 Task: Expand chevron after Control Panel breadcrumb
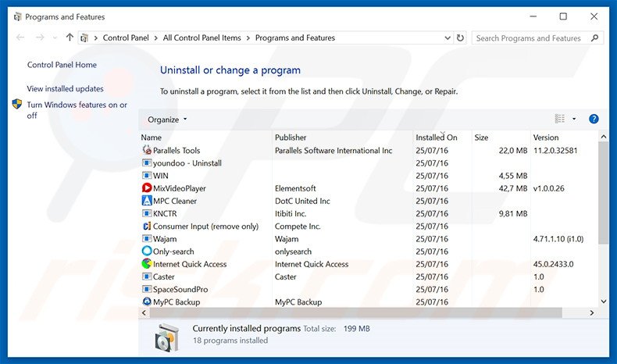(x=156, y=37)
